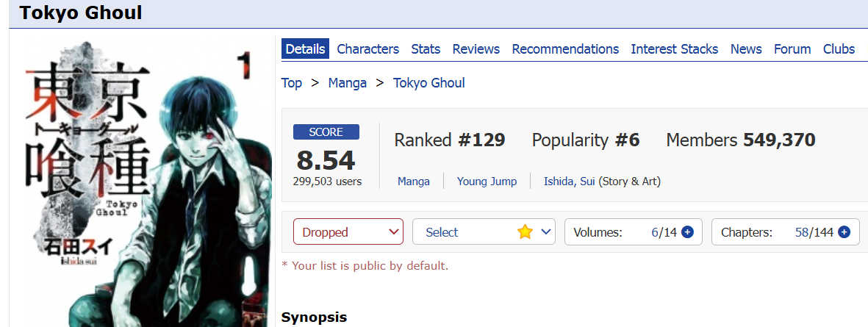This screenshot has width=868, height=327.
Task: Open the Details tab
Action: [305, 48]
